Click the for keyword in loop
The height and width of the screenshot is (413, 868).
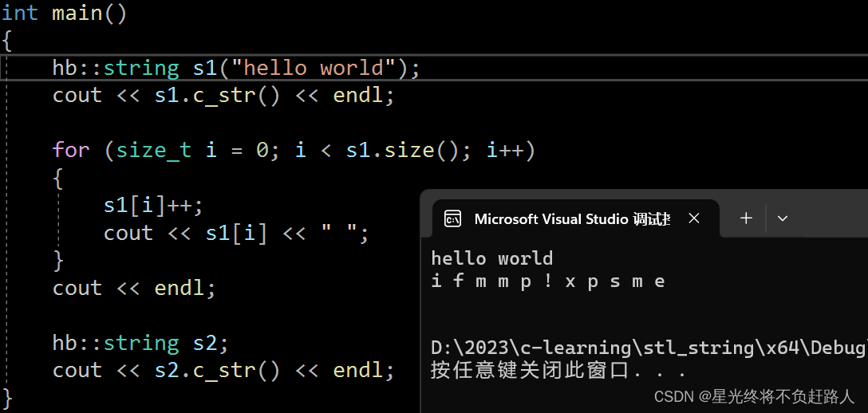pyautogui.click(x=71, y=150)
